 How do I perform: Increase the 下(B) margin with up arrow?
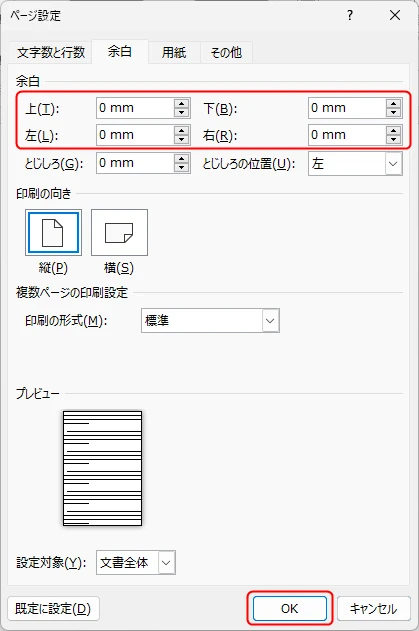coord(394,103)
